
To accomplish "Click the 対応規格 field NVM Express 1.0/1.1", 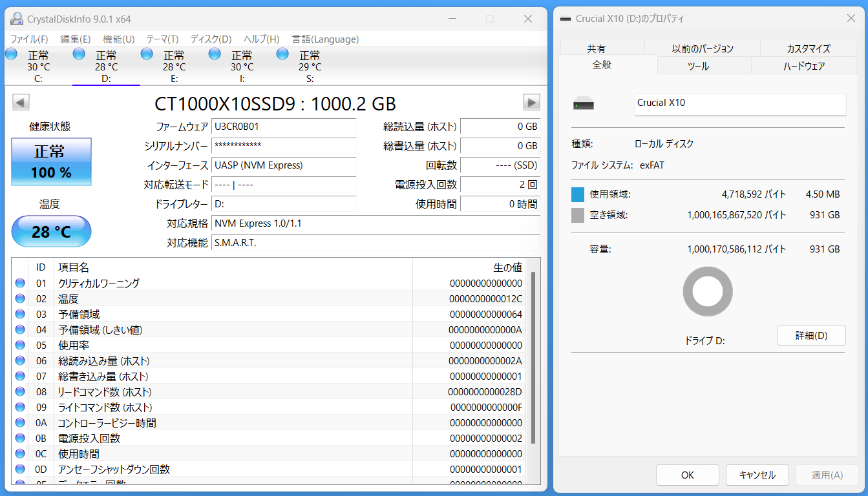I will coord(376,223).
